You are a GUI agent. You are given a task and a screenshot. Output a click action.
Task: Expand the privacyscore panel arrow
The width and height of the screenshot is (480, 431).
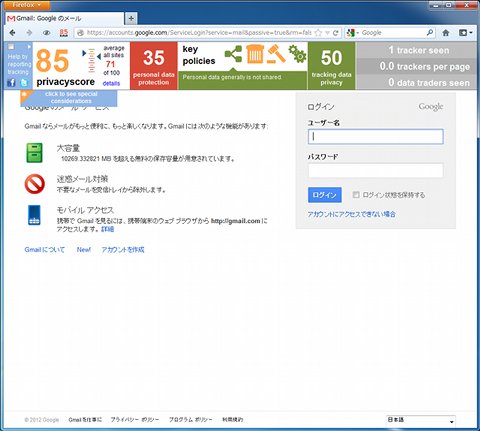point(29,47)
